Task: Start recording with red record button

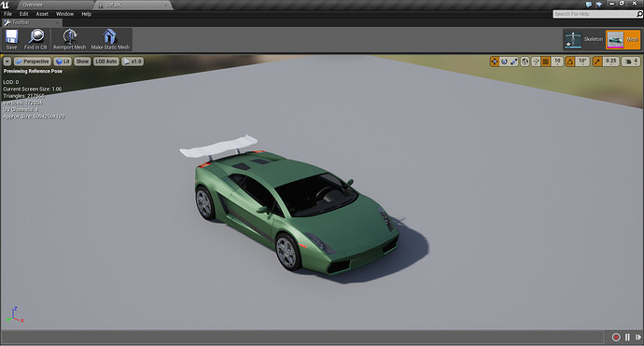Action: click(x=616, y=337)
